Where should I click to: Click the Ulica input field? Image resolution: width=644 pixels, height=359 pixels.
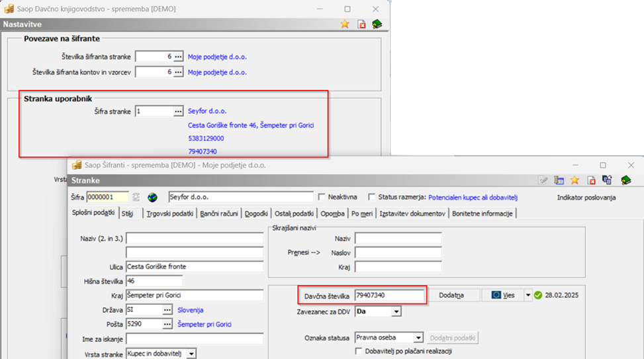[195, 266]
